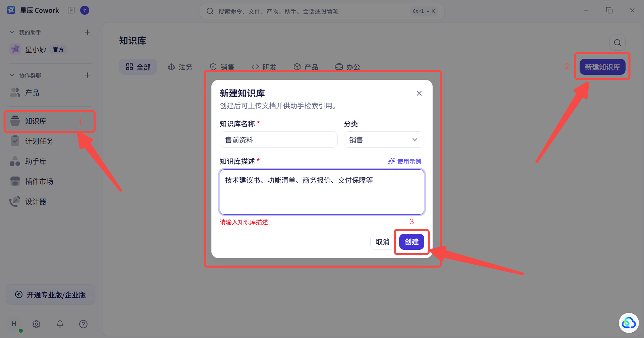Open the H user avatar
644x338 pixels.
click(14, 324)
